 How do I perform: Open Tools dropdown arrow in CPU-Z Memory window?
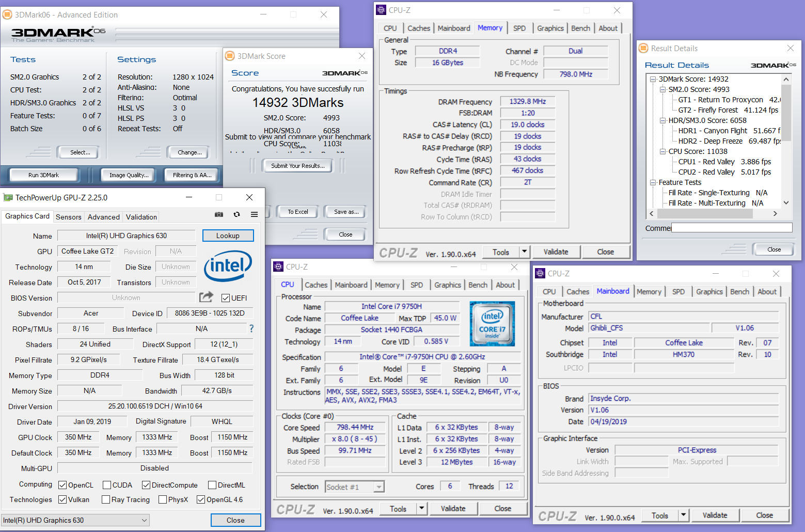[525, 252]
